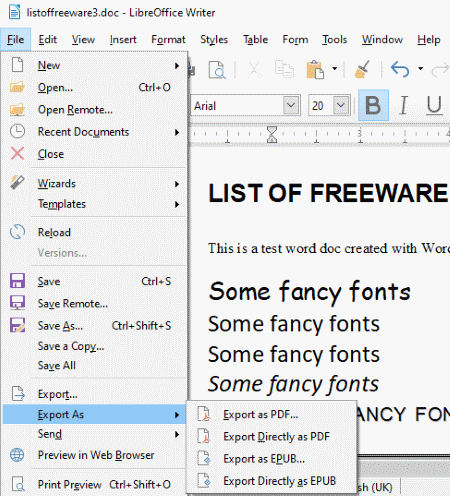This screenshot has height=496, width=450.
Task: Click the Redo arrow icon
Action: pyautogui.click(x=441, y=70)
